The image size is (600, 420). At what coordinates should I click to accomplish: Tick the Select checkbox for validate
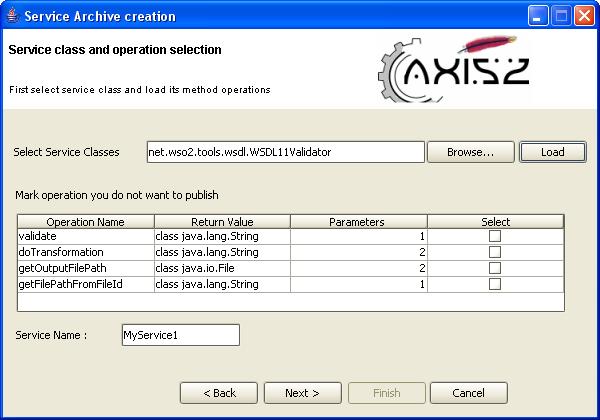tap(495, 236)
